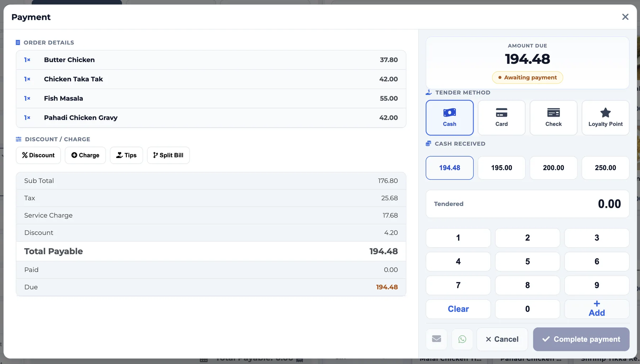Viewport: 640px width, 364px height.
Task: Tap keypad digit 3
Action: [x=597, y=238]
